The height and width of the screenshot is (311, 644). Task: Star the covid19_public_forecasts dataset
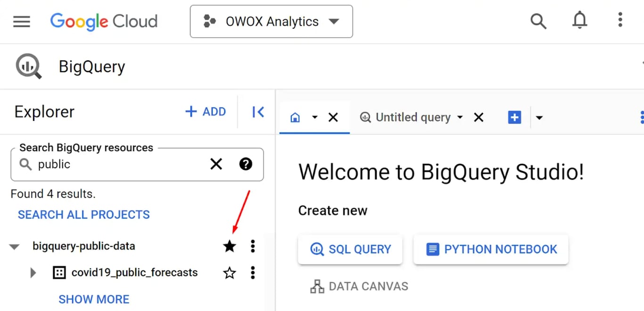pos(230,273)
